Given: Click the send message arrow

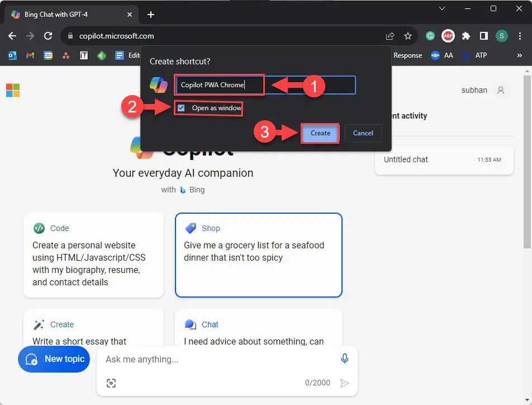Looking at the screenshot, I should (x=344, y=383).
